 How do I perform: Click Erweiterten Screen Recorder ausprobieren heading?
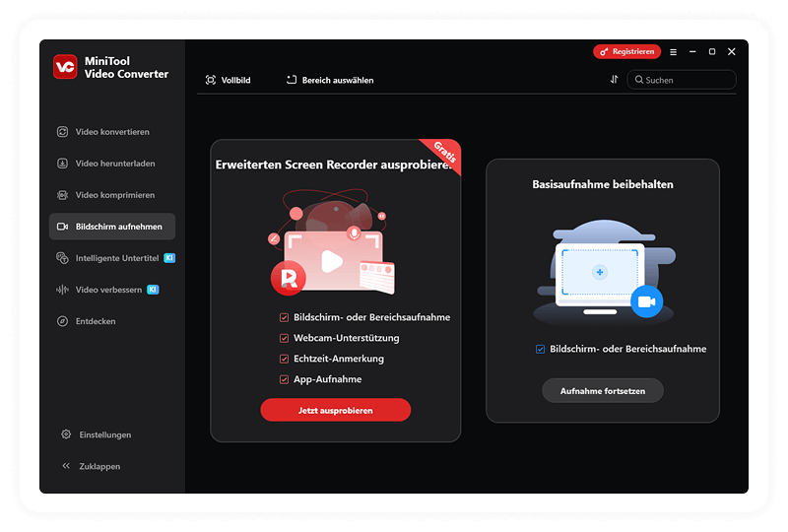coord(333,165)
